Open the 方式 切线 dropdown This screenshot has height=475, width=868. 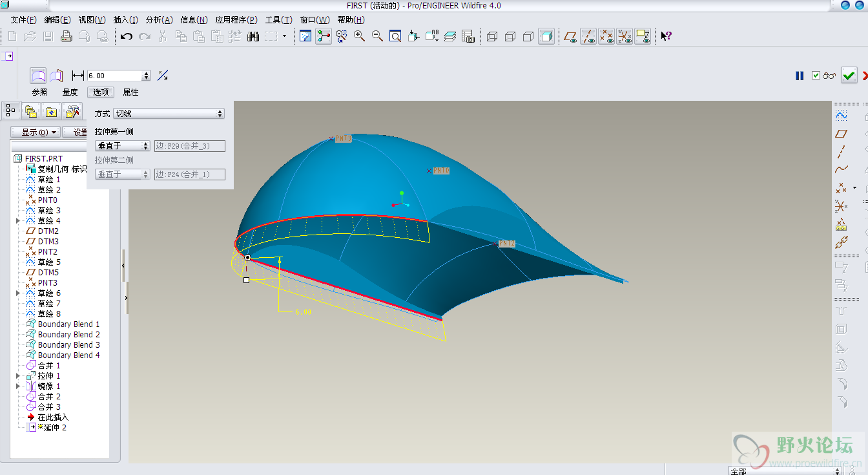[x=169, y=113]
